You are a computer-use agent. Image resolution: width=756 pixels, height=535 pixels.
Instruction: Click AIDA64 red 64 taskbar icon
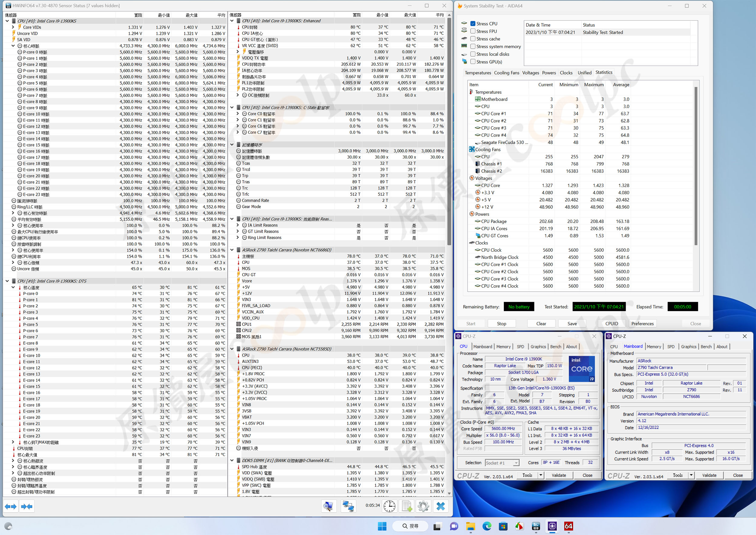click(x=569, y=526)
